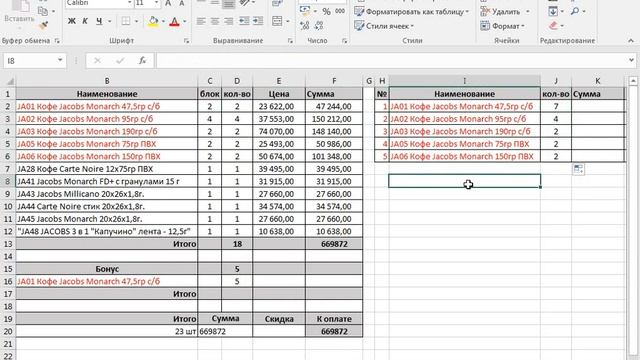Image resolution: width=640 pixels, height=360 pixels.
Task: Expand the formula bar
Action: [x=631, y=60]
